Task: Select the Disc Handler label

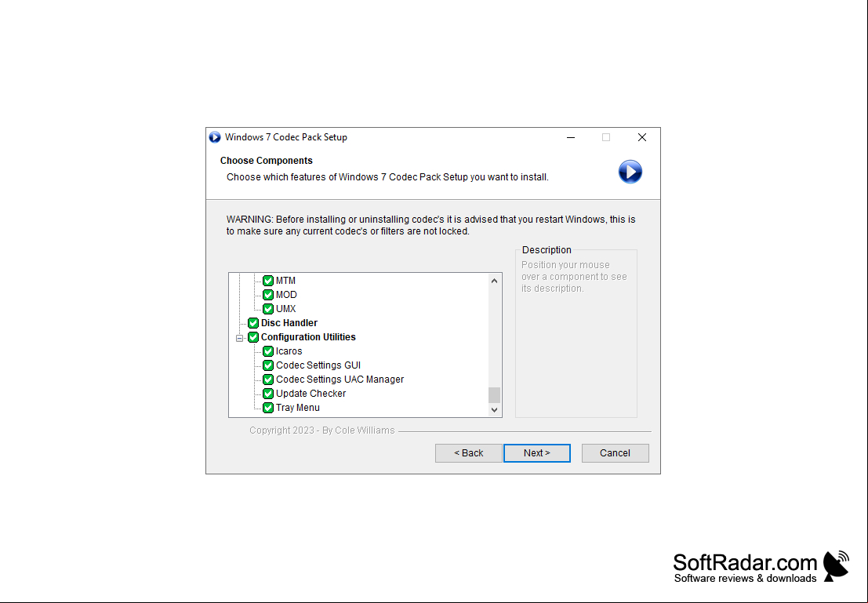Action: [x=289, y=323]
